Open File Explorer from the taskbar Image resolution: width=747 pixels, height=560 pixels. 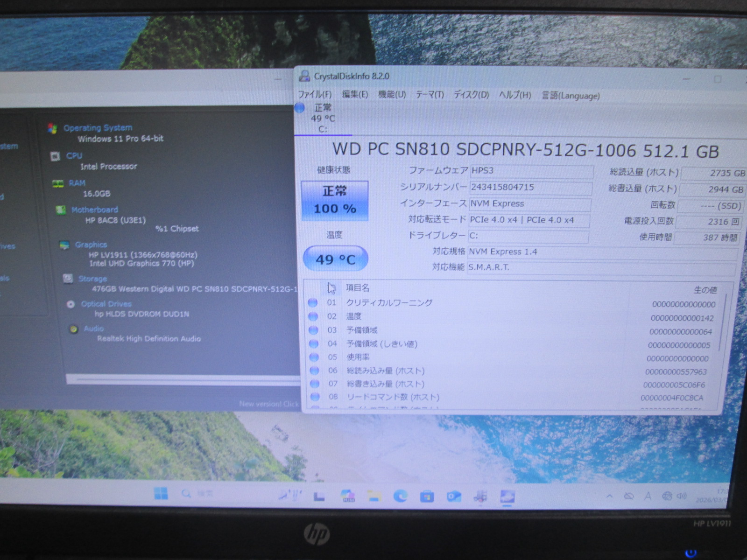(373, 496)
